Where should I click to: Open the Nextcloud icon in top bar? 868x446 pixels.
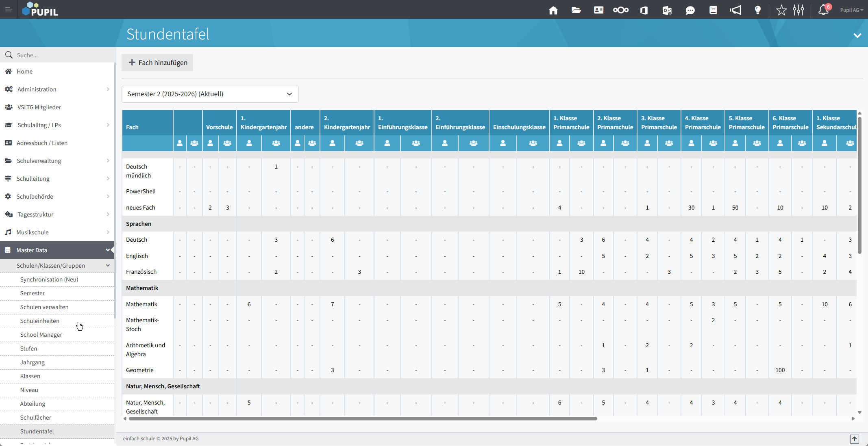point(620,10)
